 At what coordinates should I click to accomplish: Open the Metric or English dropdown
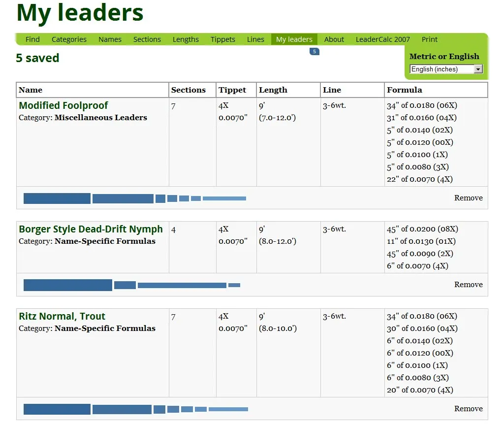446,69
